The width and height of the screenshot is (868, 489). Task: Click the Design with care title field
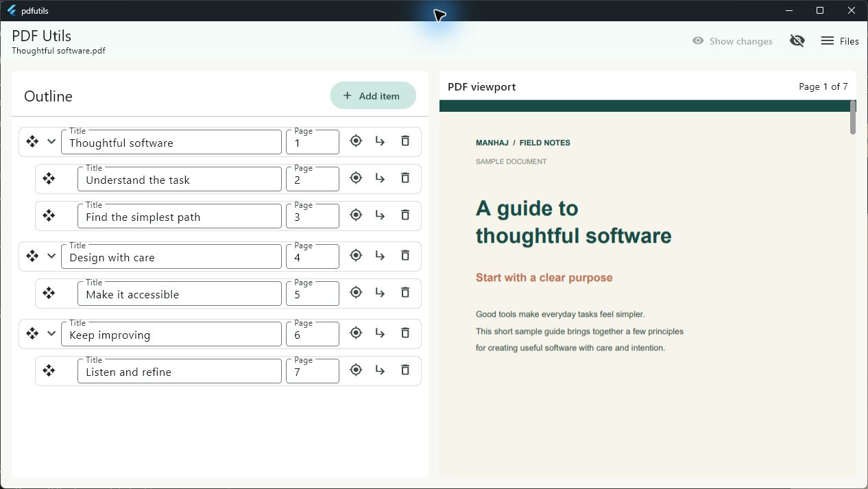(x=171, y=257)
